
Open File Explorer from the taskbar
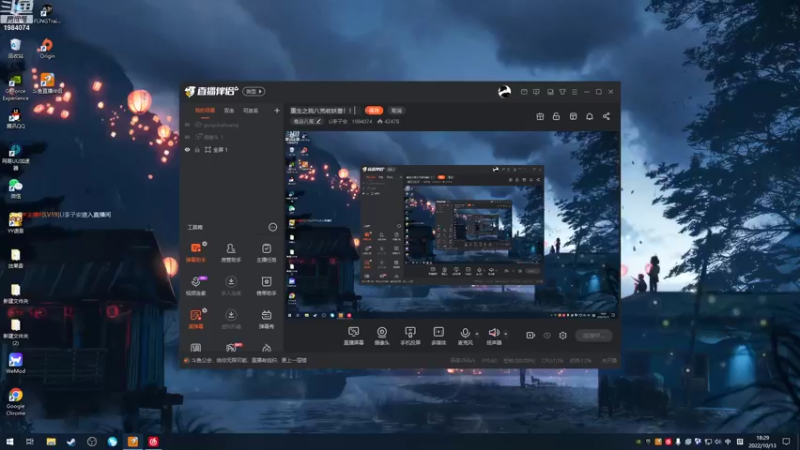coord(51,441)
